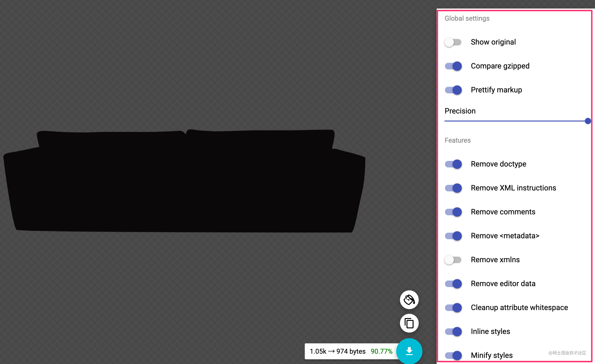Disable the Remove comments option
Screen dimensions: 595x364
453,212
